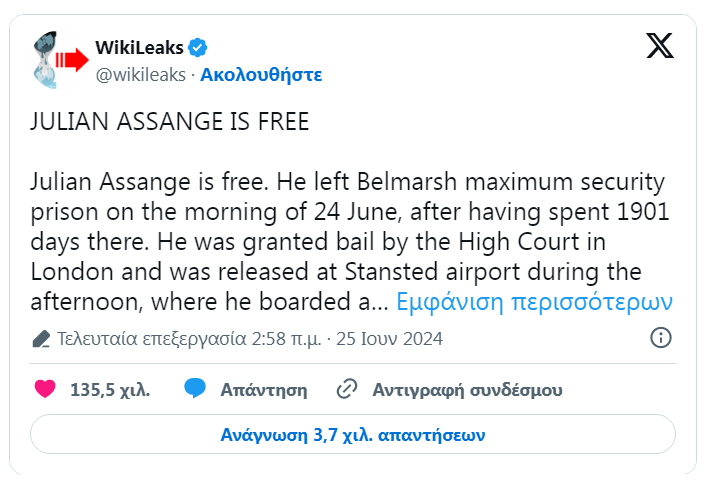Viewport: 710px width, 482px height.
Task: Click the 135,5 χιλ. like count
Action: click(x=110, y=389)
